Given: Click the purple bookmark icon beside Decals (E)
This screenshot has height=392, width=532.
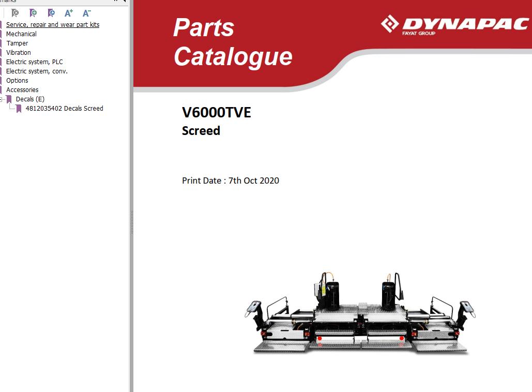Looking at the screenshot, I should click(x=9, y=99).
